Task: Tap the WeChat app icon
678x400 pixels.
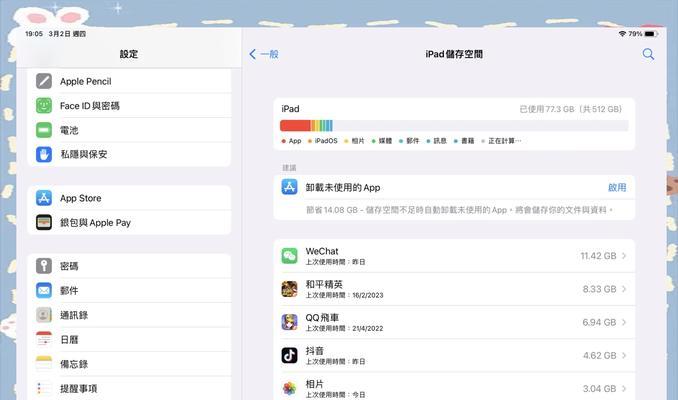Action: tap(289, 256)
